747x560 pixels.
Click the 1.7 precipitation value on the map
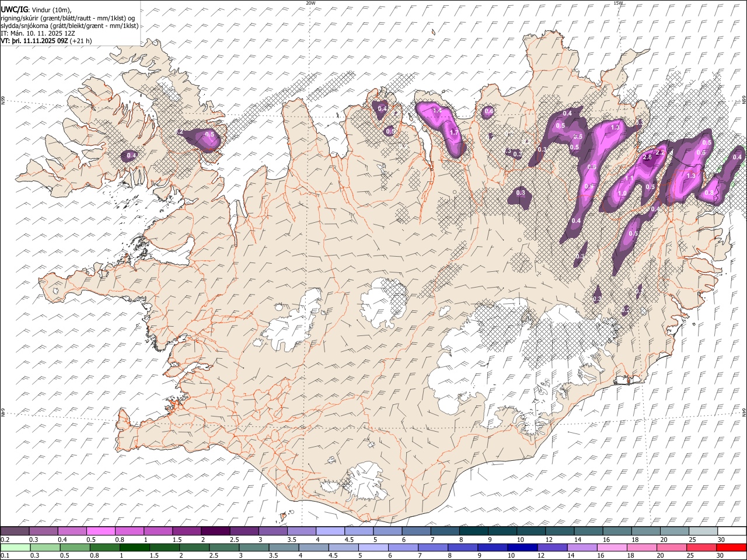point(454,133)
